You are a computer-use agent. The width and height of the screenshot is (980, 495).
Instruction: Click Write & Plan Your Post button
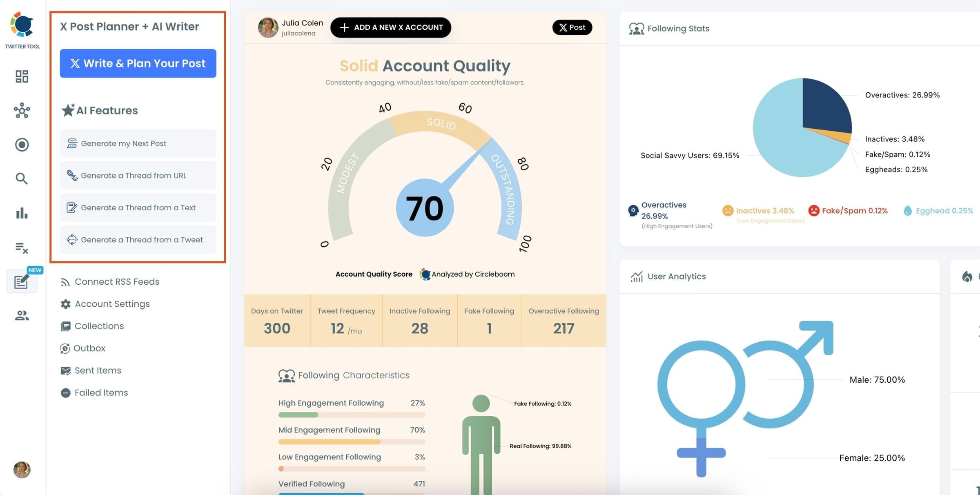(138, 63)
